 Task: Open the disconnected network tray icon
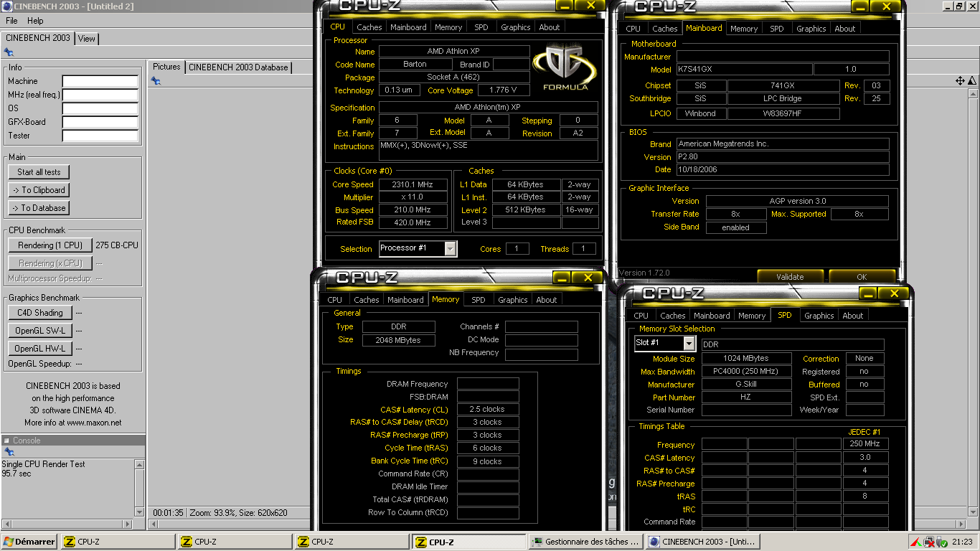(928, 542)
